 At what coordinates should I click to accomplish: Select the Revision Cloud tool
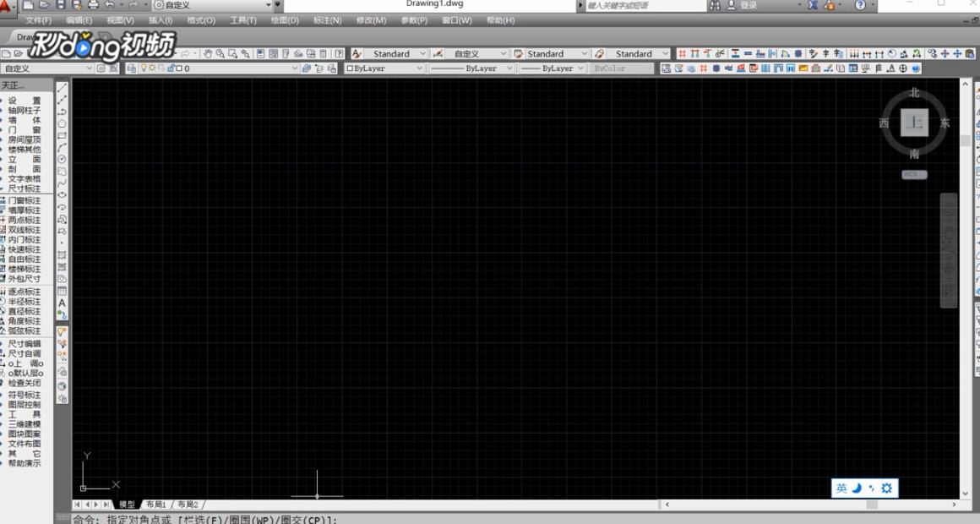(62, 172)
